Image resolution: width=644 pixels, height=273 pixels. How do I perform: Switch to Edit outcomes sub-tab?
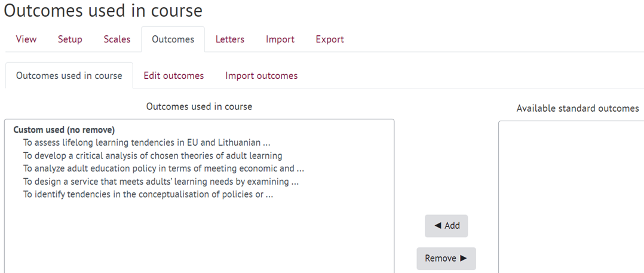pyautogui.click(x=174, y=75)
